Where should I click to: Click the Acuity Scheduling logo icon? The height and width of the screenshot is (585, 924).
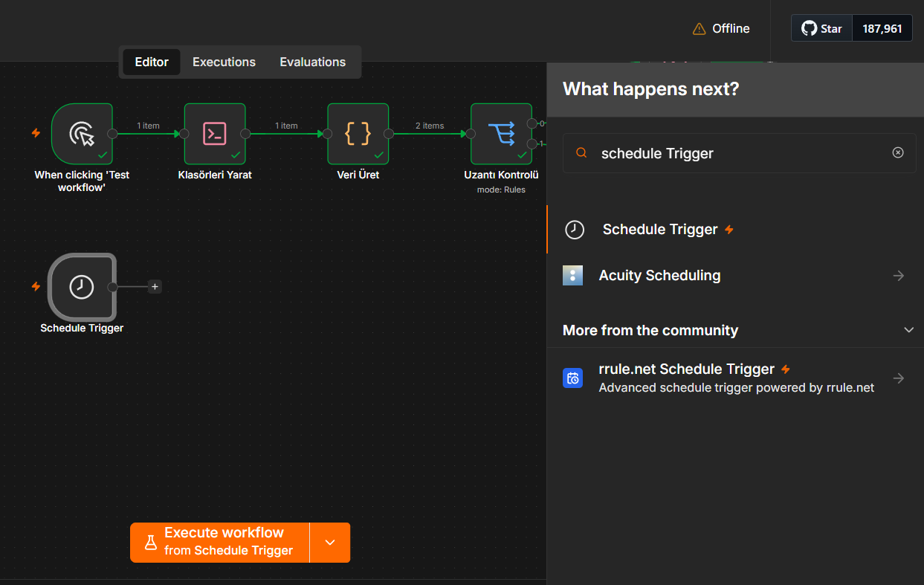(x=572, y=276)
